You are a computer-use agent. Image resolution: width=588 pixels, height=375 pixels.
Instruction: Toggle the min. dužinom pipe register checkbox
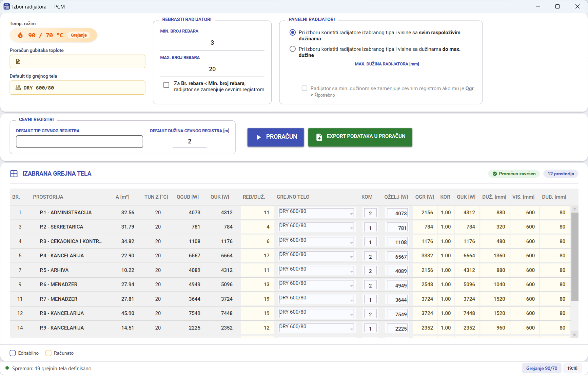click(x=305, y=88)
